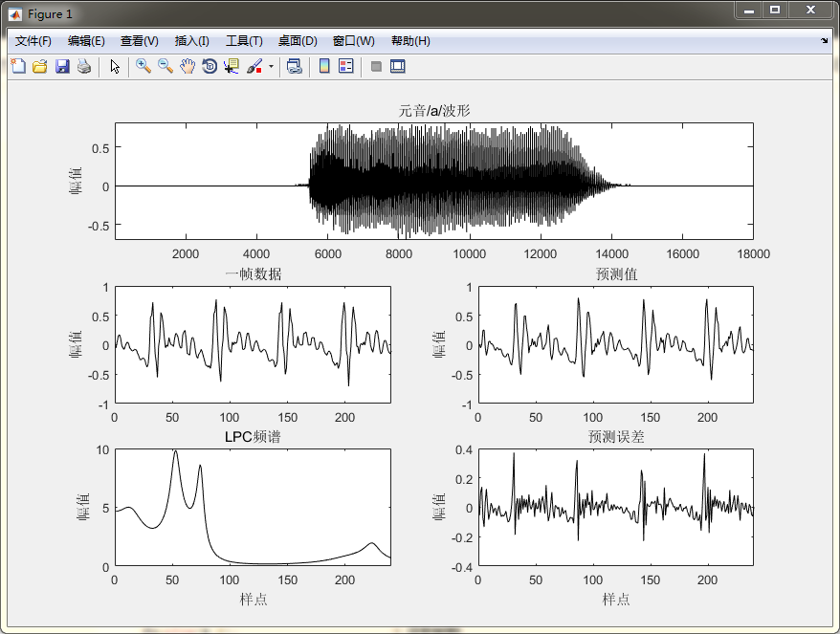
Task: Click the LPC频谱 subplot title
Action: tap(253, 437)
